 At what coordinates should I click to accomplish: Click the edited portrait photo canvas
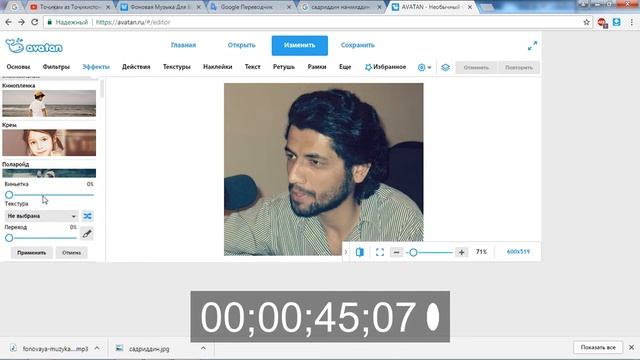pyautogui.click(x=323, y=169)
